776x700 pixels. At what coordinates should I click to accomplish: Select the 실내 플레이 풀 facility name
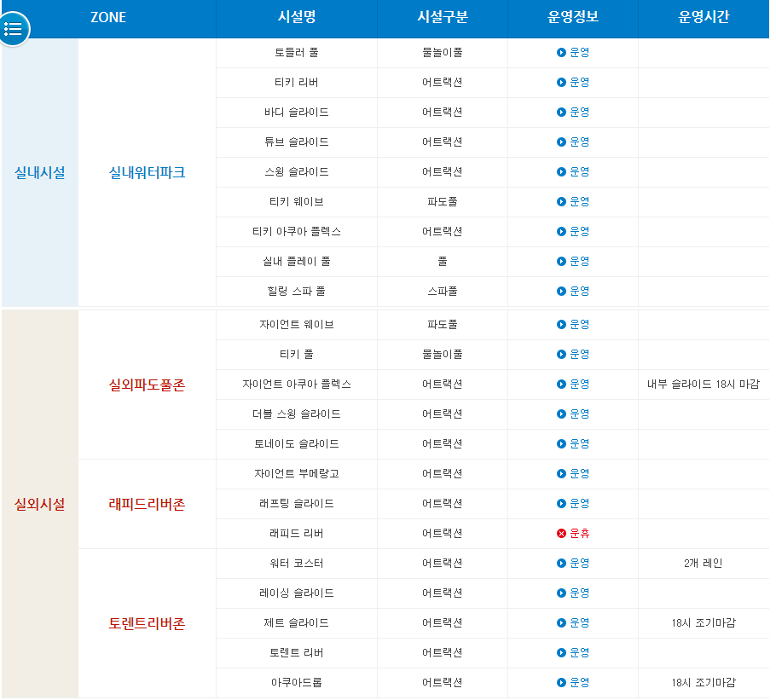[x=297, y=261]
